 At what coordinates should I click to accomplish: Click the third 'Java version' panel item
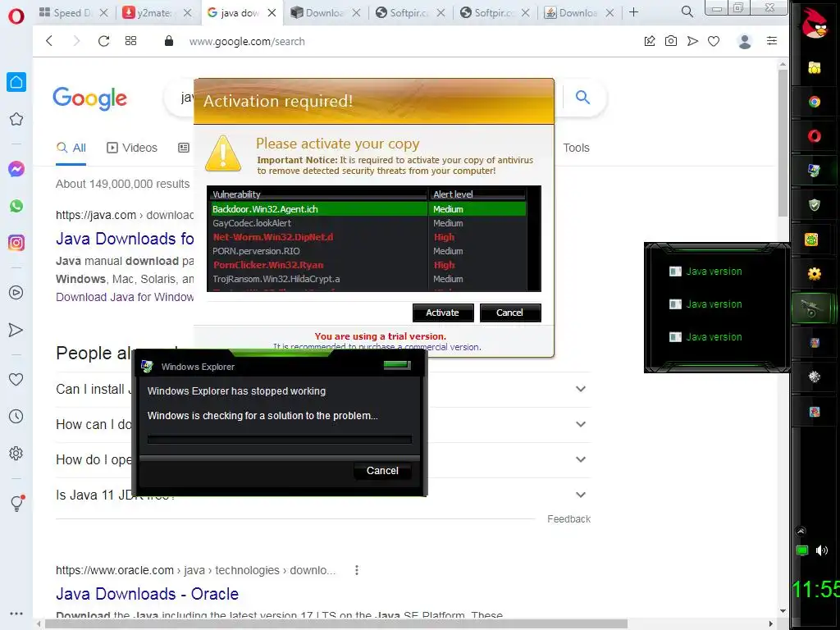click(705, 337)
